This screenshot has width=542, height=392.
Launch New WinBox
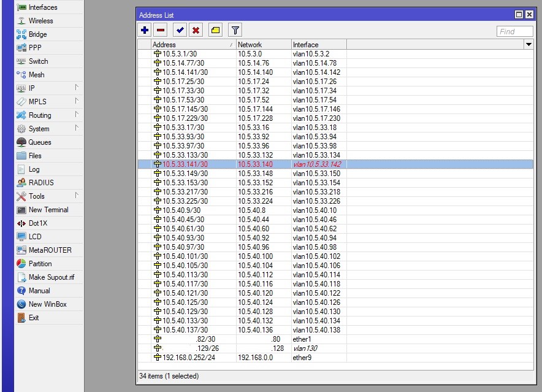tap(47, 304)
